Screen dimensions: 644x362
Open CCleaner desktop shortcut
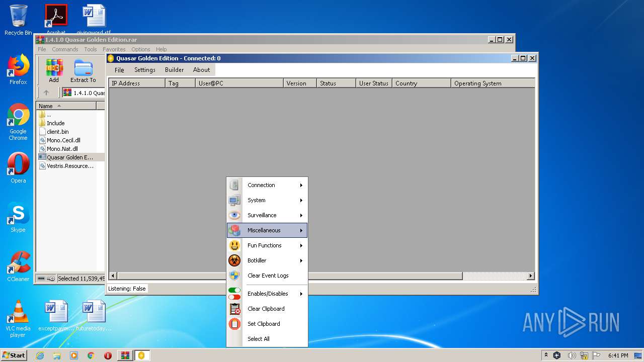(x=18, y=266)
